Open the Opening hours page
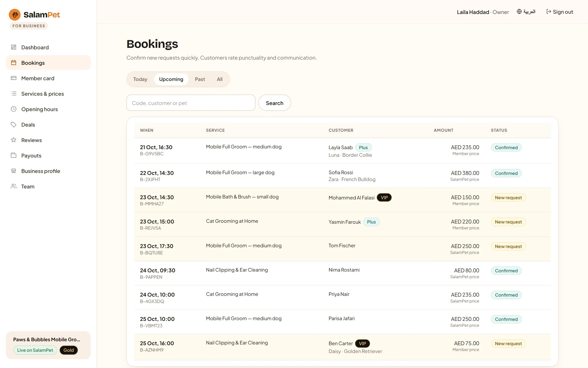588x368 pixels. (48, 109)
